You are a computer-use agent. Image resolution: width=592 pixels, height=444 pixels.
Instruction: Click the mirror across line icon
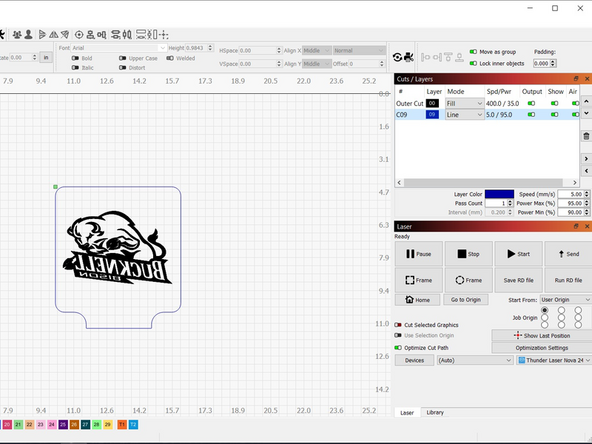[65, 35]
